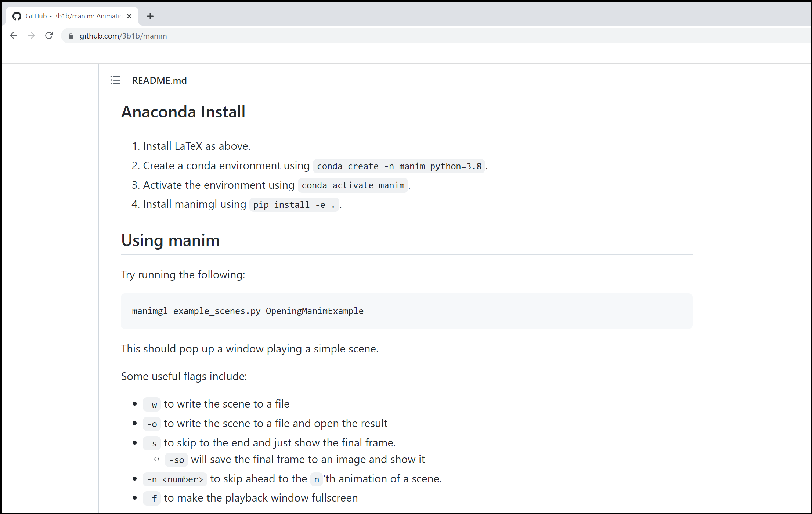
Task: Click the GitHub favicon in tab
Action: point(17,16)
